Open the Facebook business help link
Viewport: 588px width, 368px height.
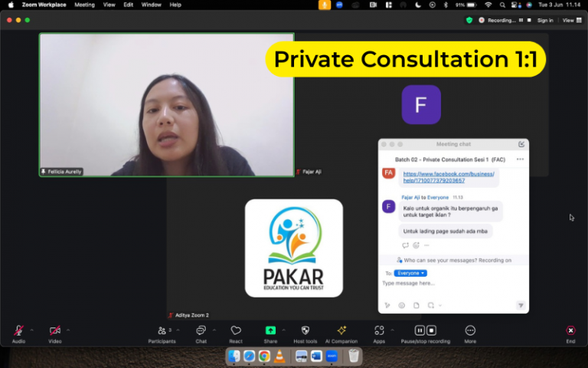point(449,177)
